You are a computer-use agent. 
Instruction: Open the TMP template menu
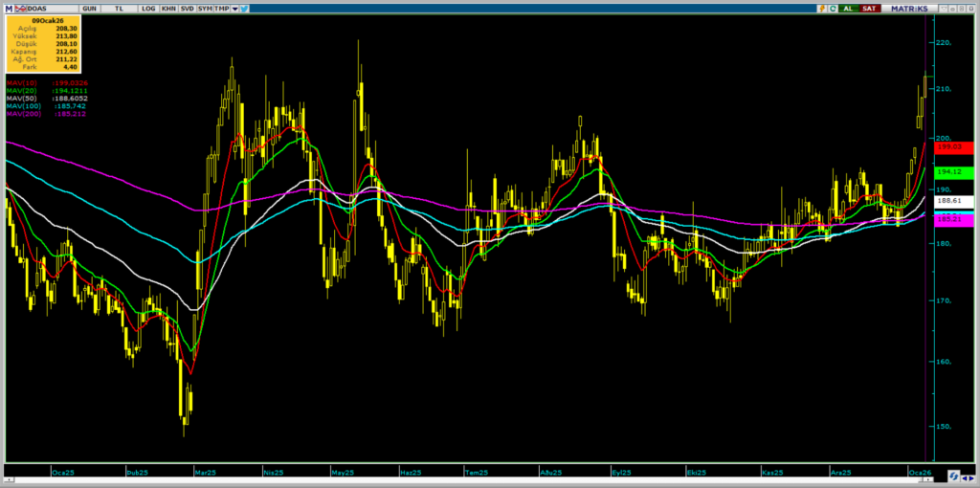pyautogui.click(x=221, y=8)
